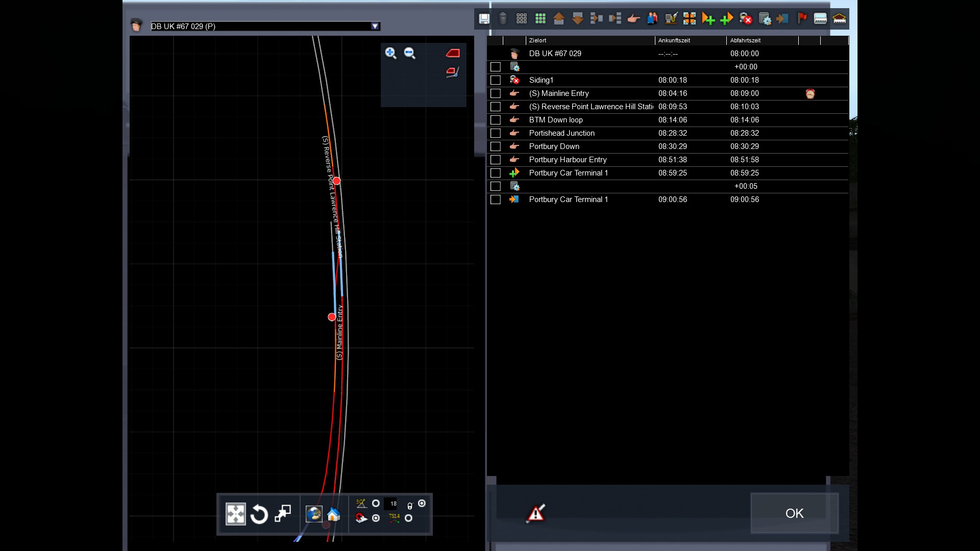Click the home view icon
This screenshot has height=551, width=980.
click(x=333, y=514)
